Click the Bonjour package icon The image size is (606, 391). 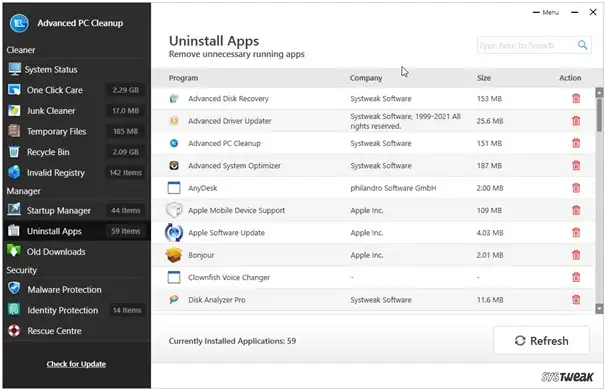click(x=174, y=255)
